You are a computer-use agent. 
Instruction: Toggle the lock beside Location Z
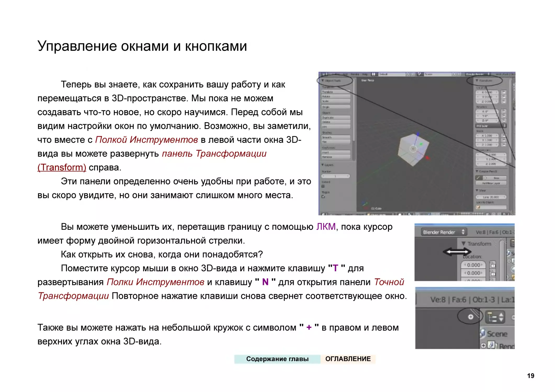tap(504, 101)
